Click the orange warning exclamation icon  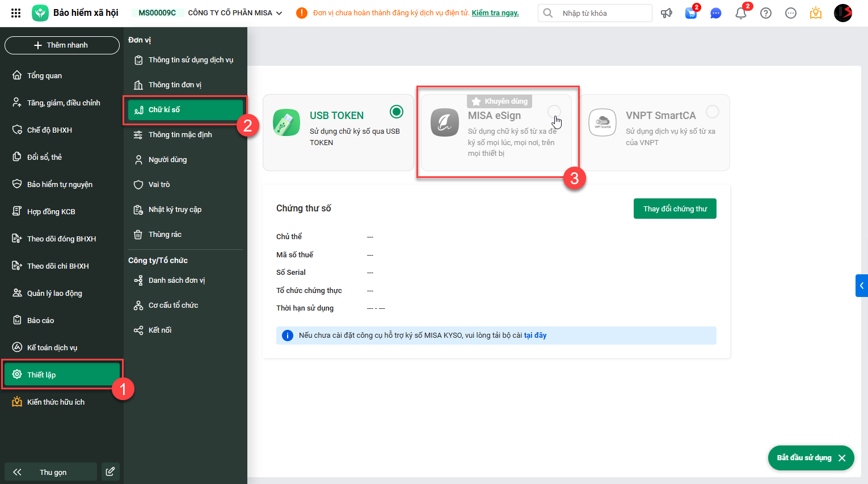pos(302,13)
